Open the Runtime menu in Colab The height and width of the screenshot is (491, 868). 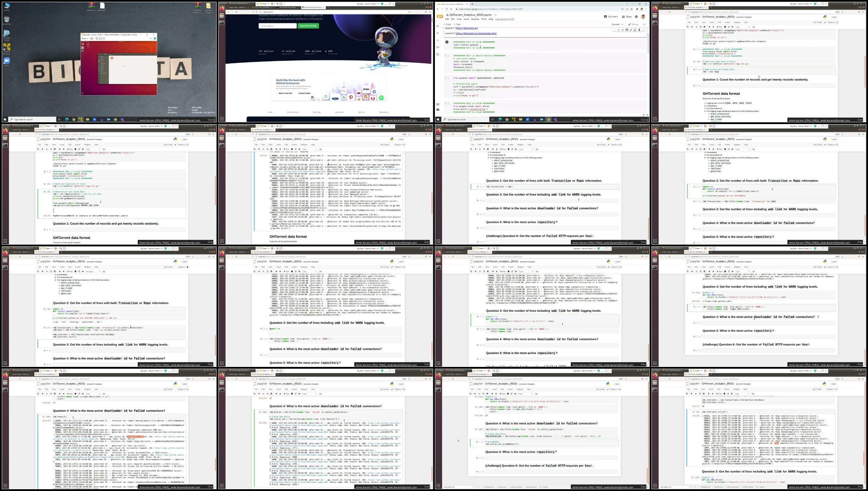(x=475, y=19)
